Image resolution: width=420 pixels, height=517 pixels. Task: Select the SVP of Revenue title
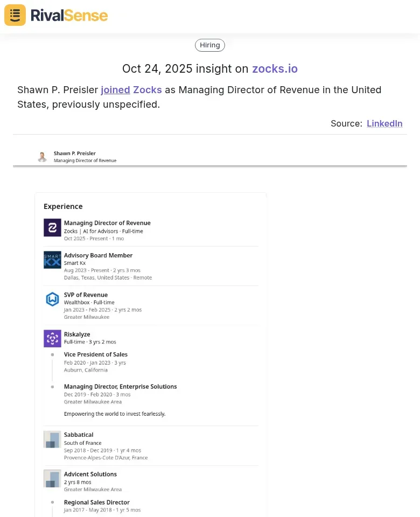coord(86,295)
